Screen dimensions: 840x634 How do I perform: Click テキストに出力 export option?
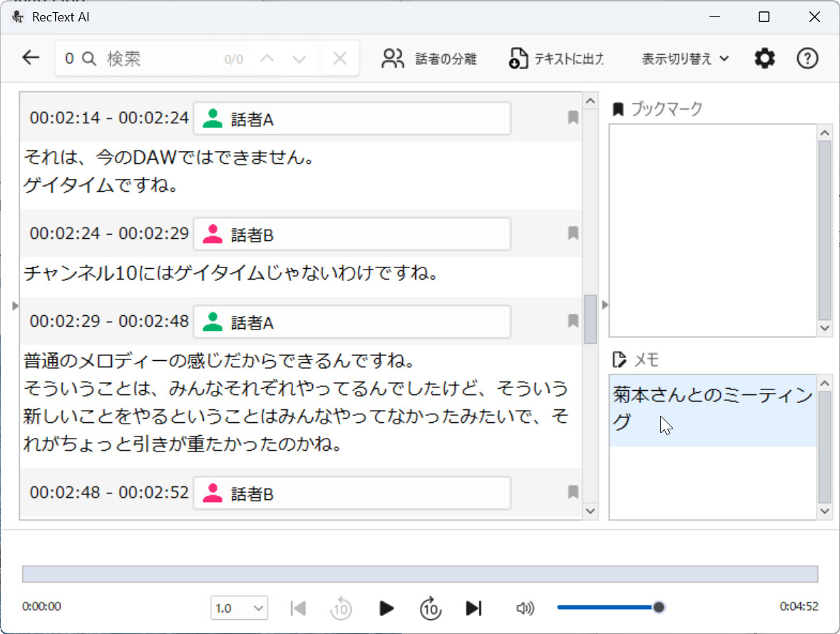pyautogui.click(x=557, y=58)
